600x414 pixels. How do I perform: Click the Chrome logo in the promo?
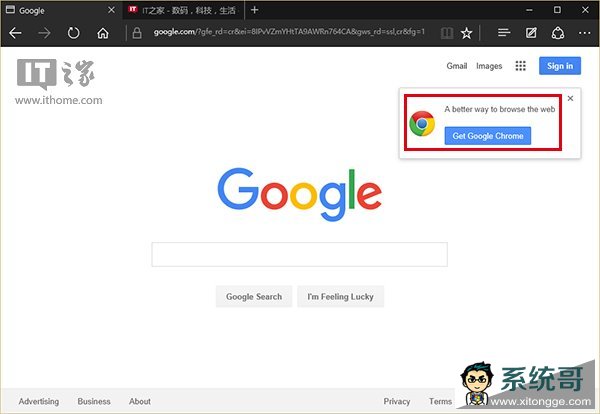coord(422,124)
